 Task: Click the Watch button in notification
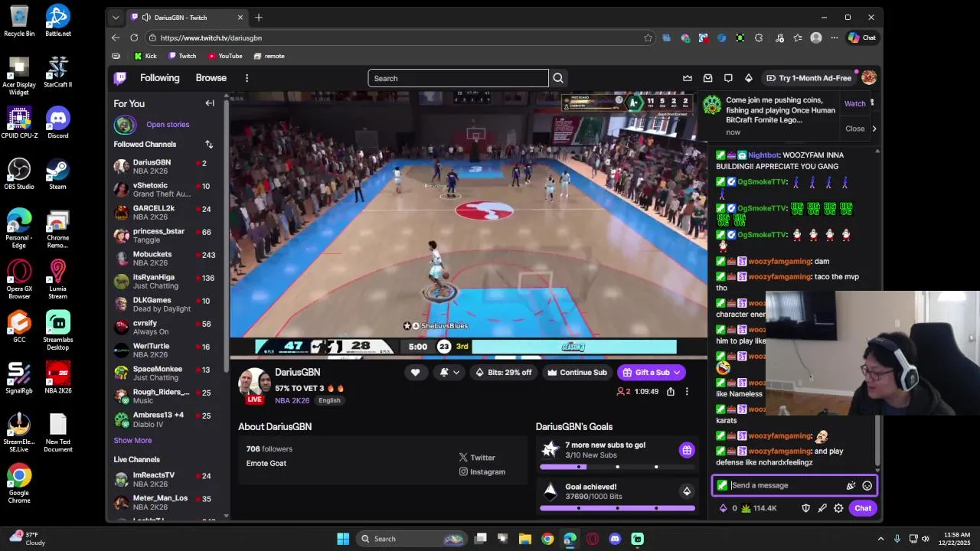[x=854, y=103]
